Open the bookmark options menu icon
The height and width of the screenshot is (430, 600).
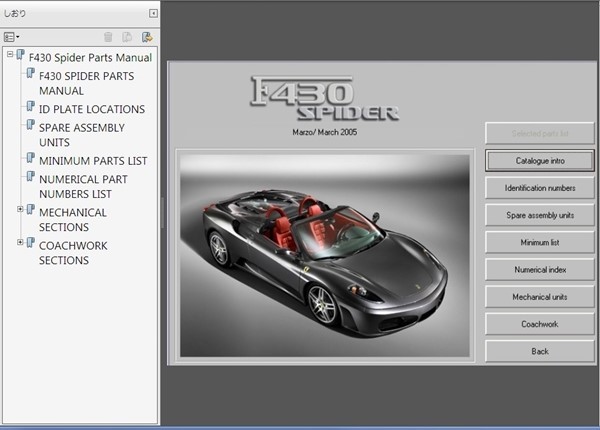tap(11, 37)
